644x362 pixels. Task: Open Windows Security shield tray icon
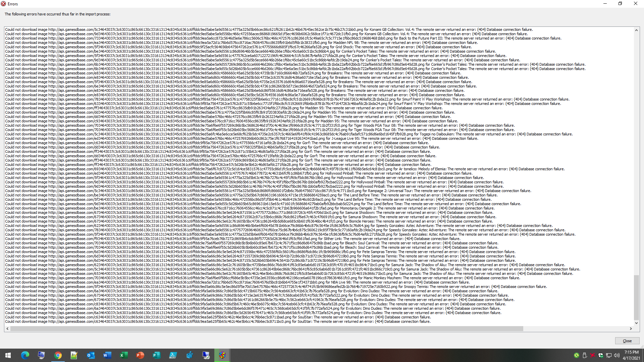pyautogui.click(x=601, y=355)
